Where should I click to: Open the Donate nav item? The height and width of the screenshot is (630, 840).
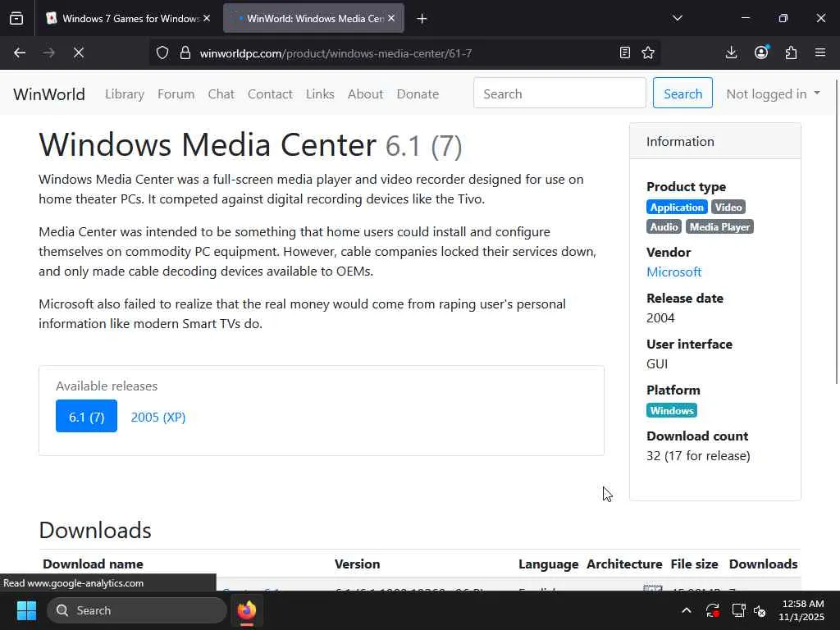[x=418, y=94]
